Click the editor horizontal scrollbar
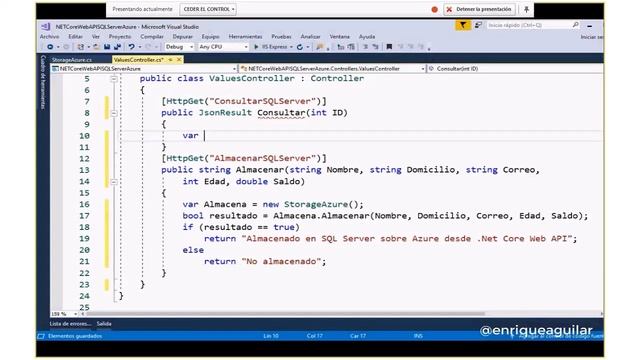Screen dimensions: 640x360 (285, 314)
